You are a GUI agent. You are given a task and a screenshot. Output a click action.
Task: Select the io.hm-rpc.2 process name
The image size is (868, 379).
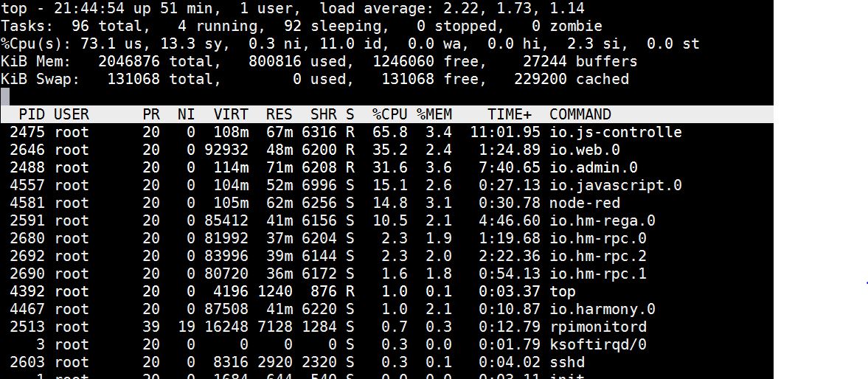[598, 256]
